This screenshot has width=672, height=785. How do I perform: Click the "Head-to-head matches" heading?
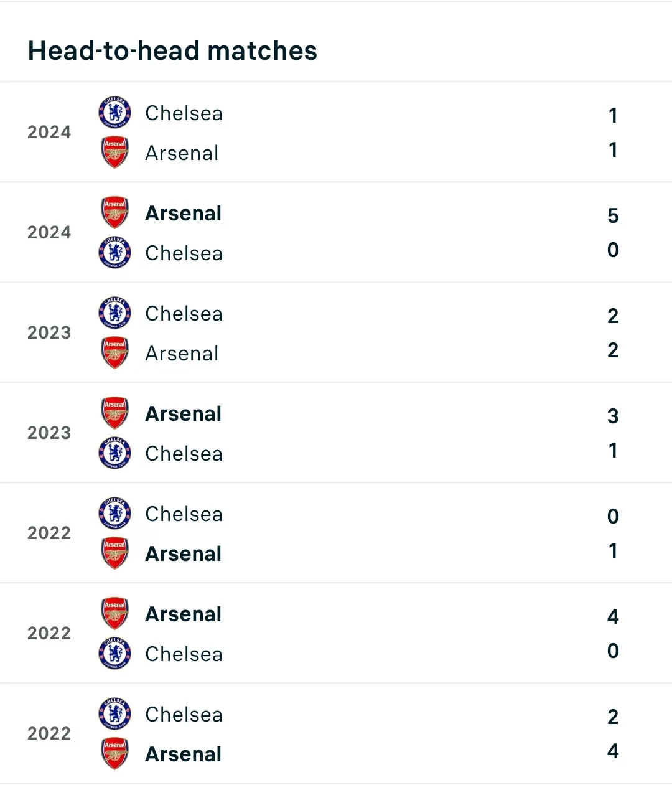tap(172, 51)
